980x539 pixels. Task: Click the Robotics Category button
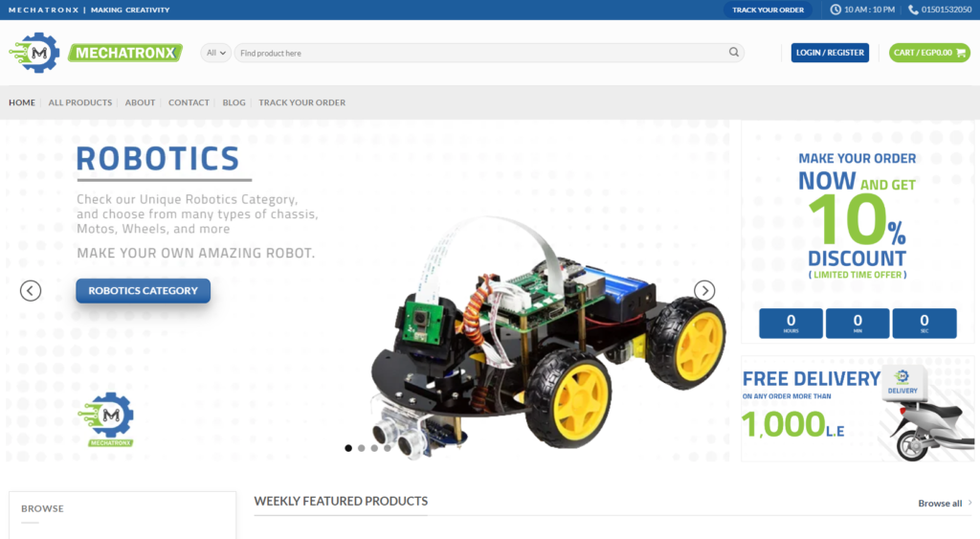pyautogui.click(x=143, y=290)
